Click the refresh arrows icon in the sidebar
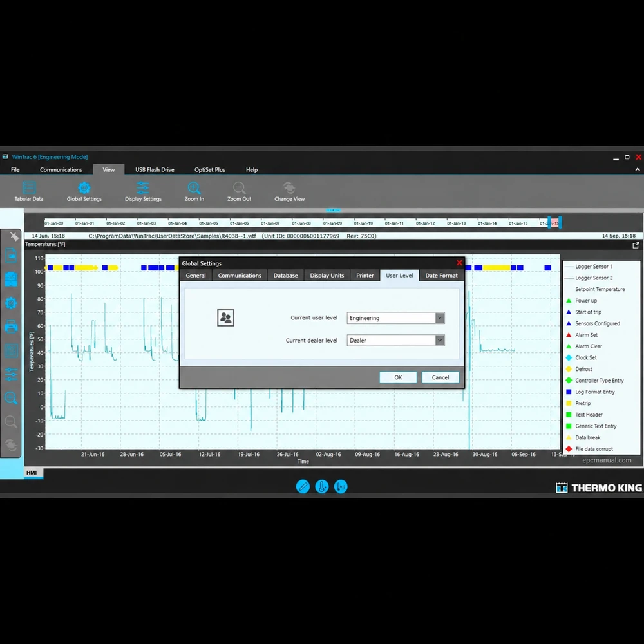Screen dimensions: 644x644 (11, 445)
